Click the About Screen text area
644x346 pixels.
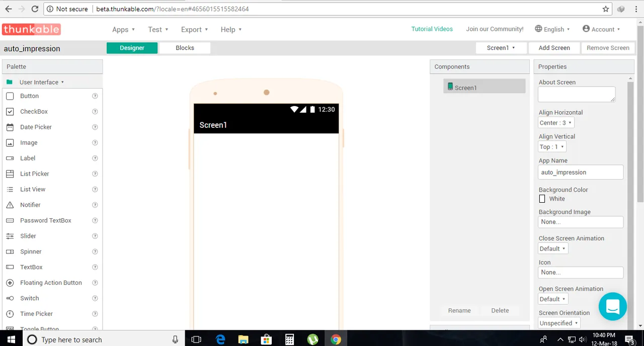pos(577,95)
